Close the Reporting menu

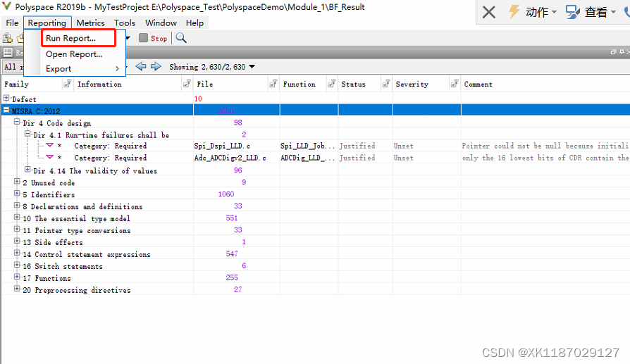pyautogui.click(x=47, y=23)
